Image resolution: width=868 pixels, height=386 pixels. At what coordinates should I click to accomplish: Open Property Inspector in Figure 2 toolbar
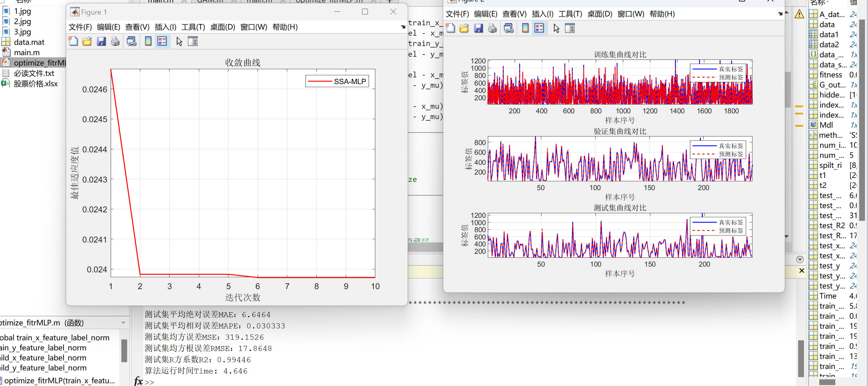pos(570,29)
